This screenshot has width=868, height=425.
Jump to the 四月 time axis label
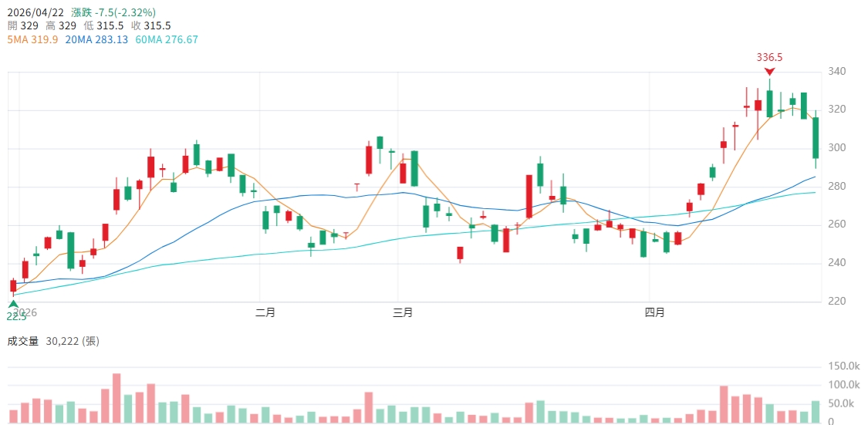tap(654, 313)
